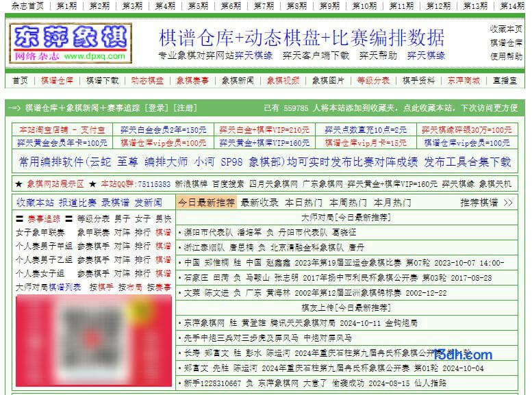Go to 首页 in the main nav
This screenshot has height=395, width=532.
click(x=20, y=80)
